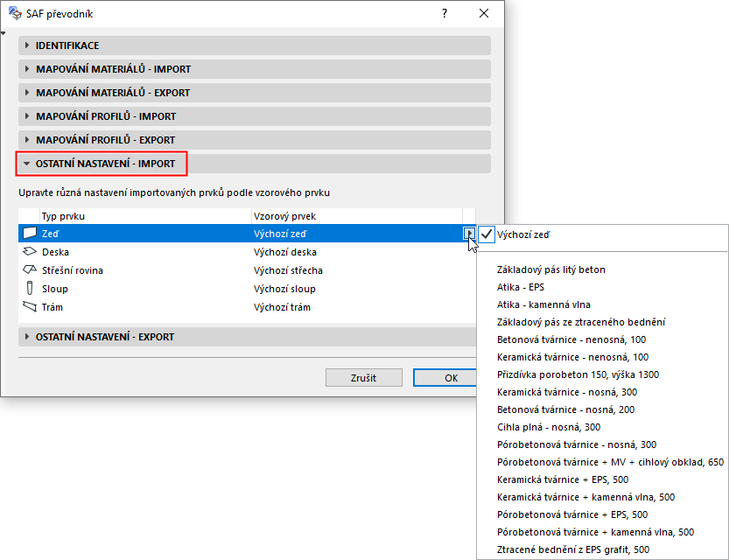Close the SAF převodník dialog
Image resolution: width=729 pixels, height=560 pixels.
(484, 13)
